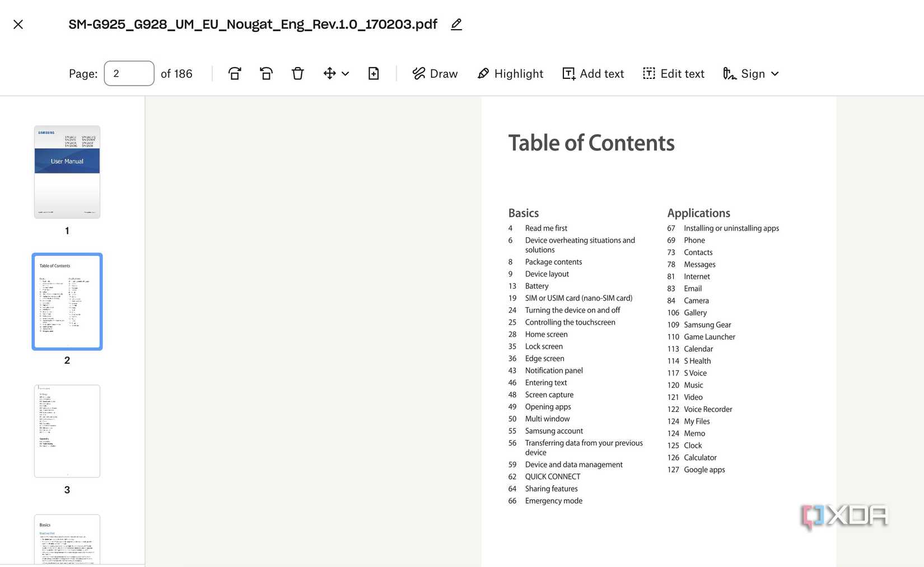The height and width of the screenshot is (567, 924).
Task: Rename the file using the pencil icon
Action: tap(456, 25)
